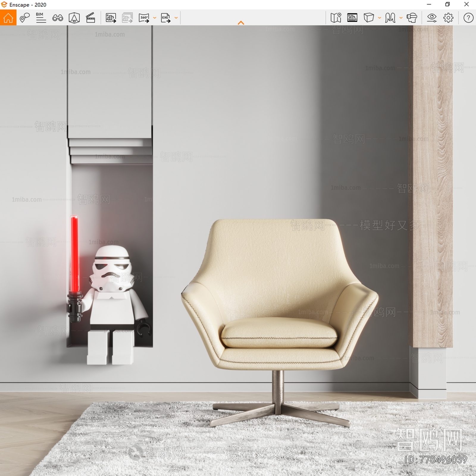Toggle the Safe Frame icon

pos(74,18)
